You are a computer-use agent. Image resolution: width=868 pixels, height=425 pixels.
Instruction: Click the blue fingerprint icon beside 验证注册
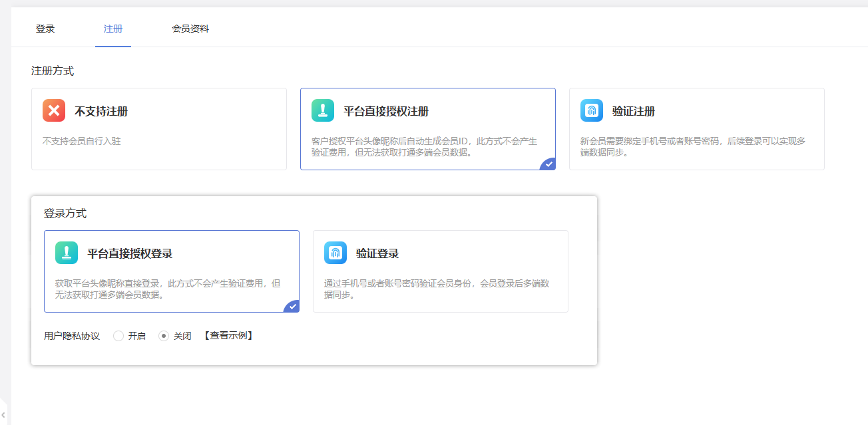592,110
